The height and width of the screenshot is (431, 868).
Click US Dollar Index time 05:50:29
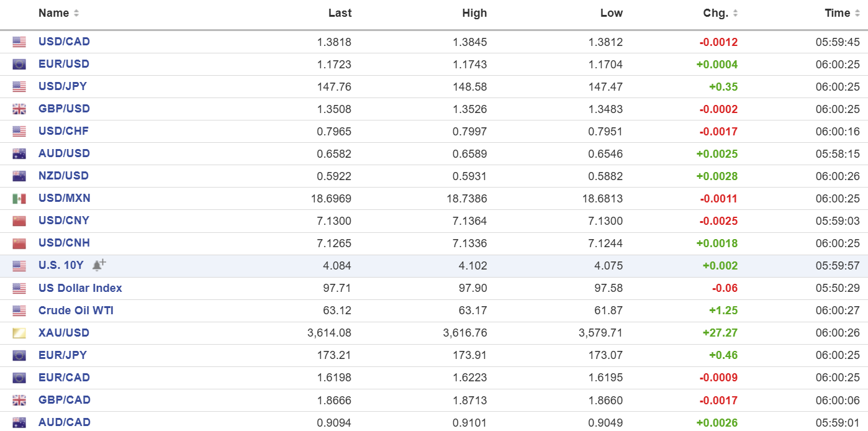click(838, 288)
